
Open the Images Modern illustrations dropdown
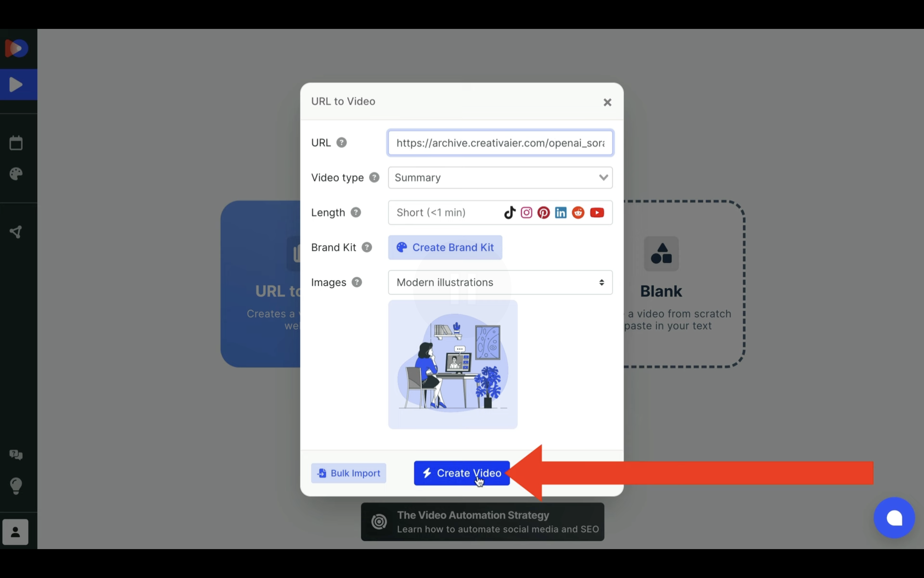coord(500,282)
